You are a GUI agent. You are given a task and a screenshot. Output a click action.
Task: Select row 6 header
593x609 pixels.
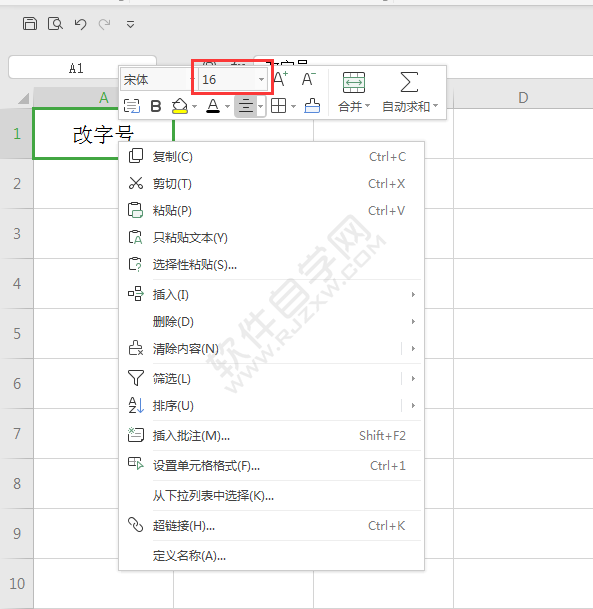click(16, 383)
